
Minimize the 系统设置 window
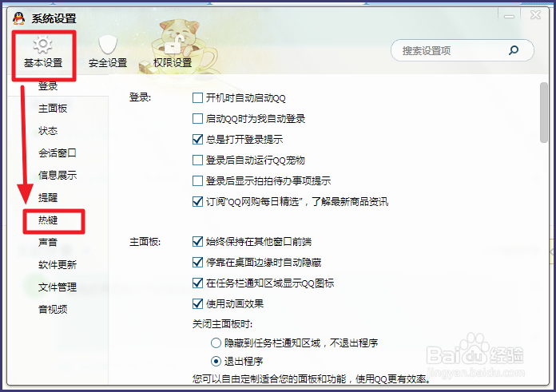click(x=509, y=16)
